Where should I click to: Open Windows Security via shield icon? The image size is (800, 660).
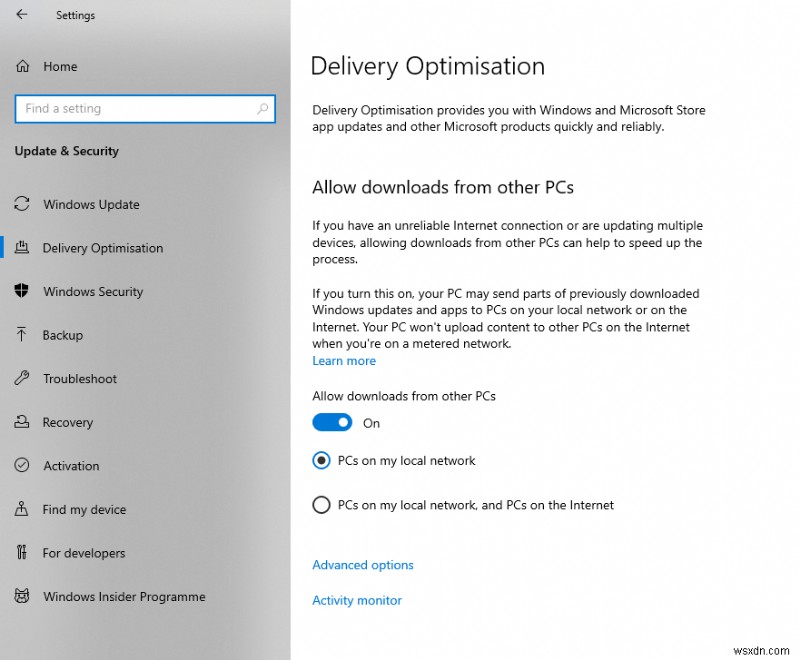tap(22, 291)
